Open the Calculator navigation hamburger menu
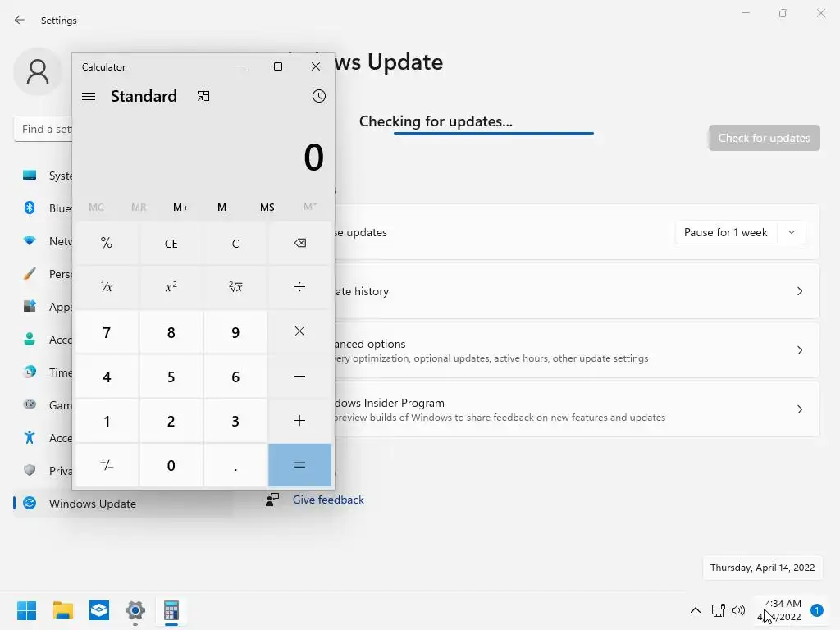840x630 pixels. (89, 97)
